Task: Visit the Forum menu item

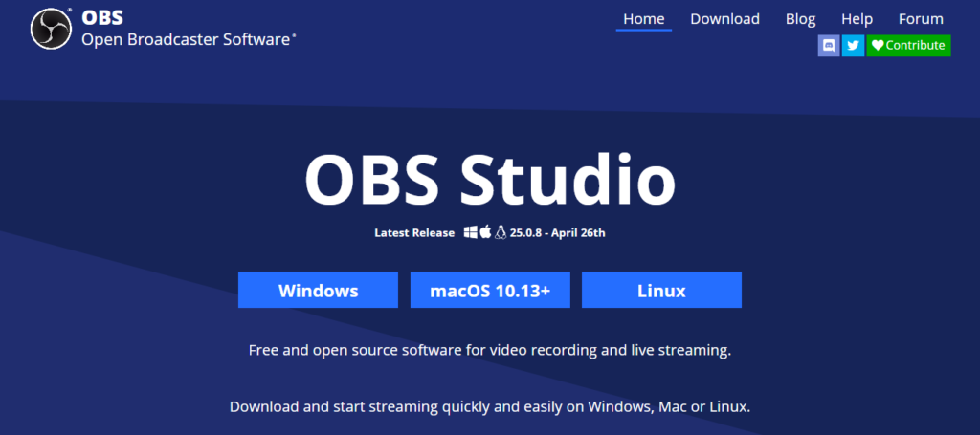Action: [922, 19]
